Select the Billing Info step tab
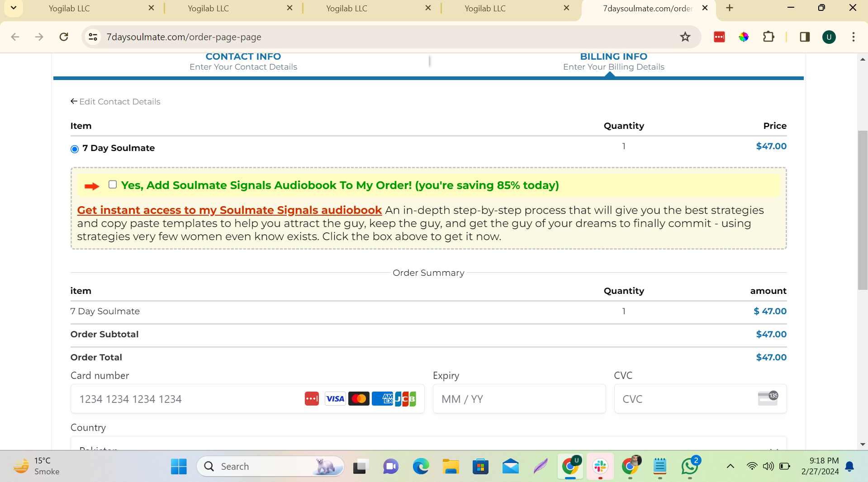868x482 pixels. 613,61
